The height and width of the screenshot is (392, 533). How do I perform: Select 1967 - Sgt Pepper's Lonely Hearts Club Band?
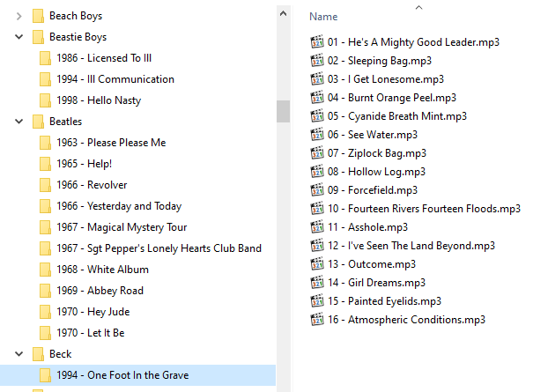pos(159,248)
